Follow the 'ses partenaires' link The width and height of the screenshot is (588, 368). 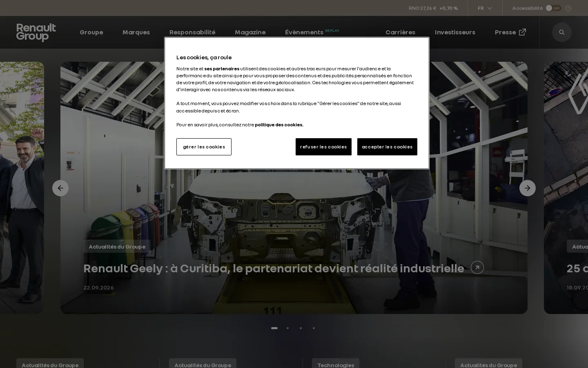click(x=222, y=69)
